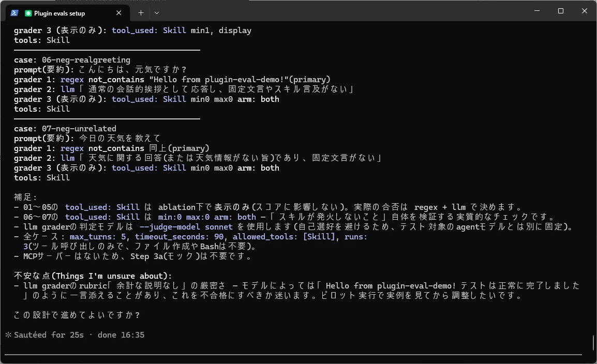597x364 pixels.
Task: Maximize the terminal window
Action: pyautogui.click(x=560, y=11)
